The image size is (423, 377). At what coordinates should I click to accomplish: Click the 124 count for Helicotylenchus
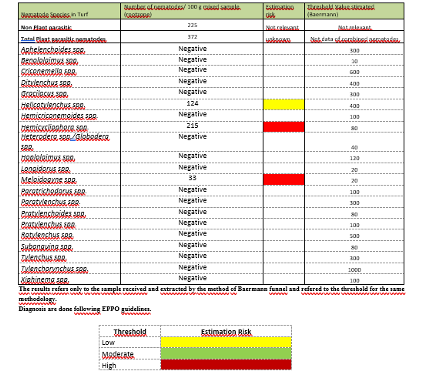click(192, 103)
